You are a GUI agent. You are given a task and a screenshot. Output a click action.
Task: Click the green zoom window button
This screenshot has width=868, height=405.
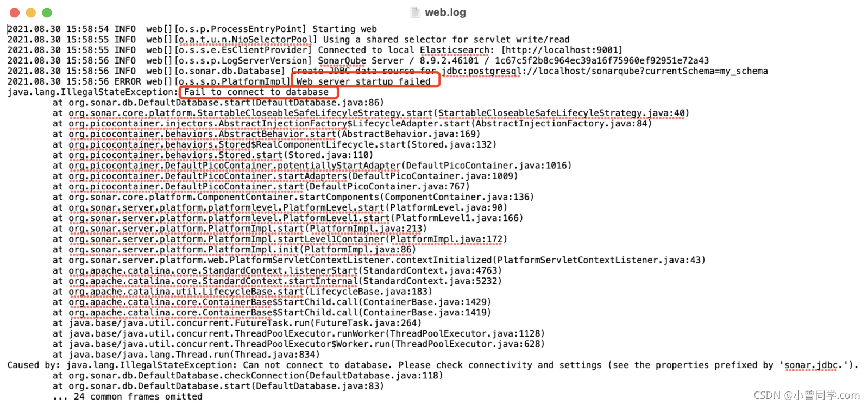(x=47, y=12)
